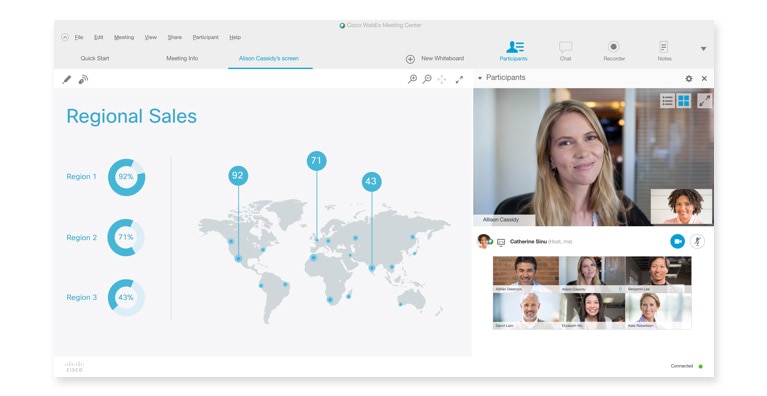Image resolution: width=767 pixels, height=396 pixels.
Task: Select Alison Cassidy's small grid thumbnail
Action: [x=592, y=274]
